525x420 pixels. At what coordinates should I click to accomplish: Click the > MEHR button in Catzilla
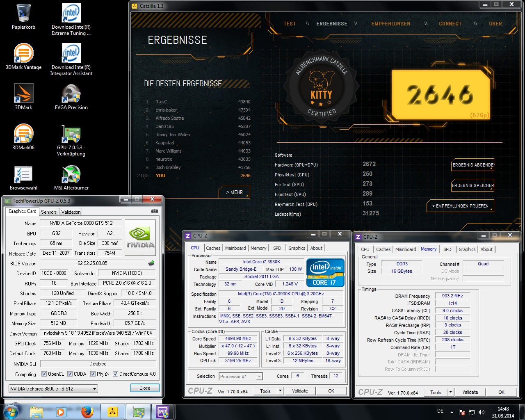[234, 192]
